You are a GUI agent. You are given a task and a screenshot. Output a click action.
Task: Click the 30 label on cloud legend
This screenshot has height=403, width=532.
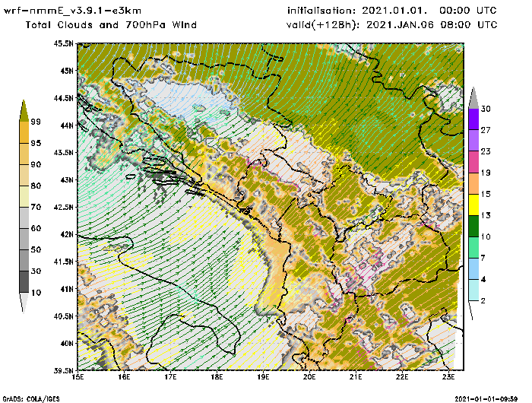coord(36,271)
